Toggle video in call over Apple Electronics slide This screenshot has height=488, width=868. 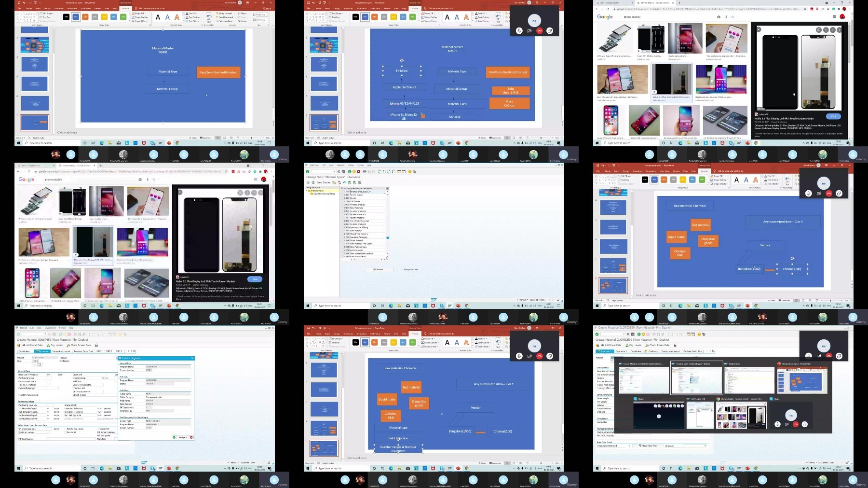(x=529, y=30)
